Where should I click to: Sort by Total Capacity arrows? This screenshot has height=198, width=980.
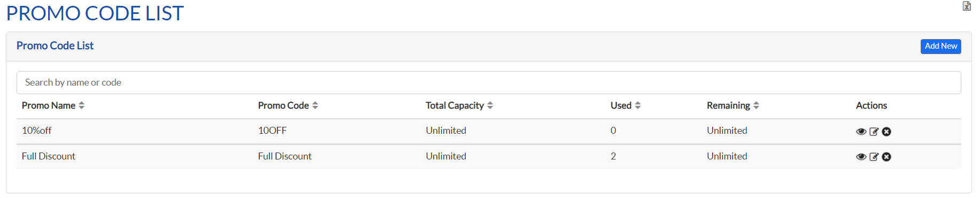[x=490, y=105]
